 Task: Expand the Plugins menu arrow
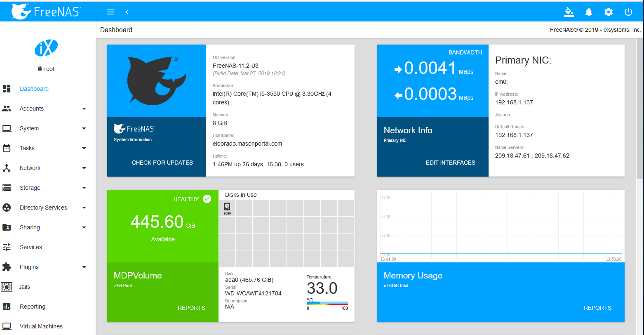tap(84, 267)
